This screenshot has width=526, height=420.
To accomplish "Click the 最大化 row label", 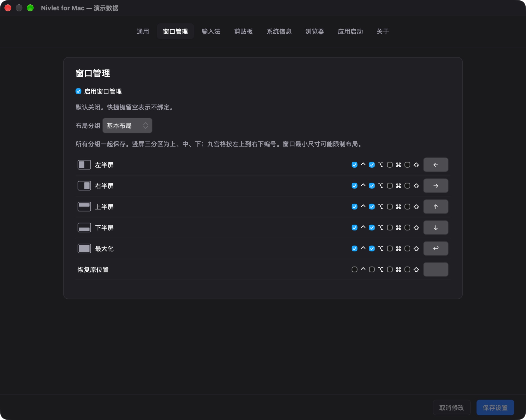I will pos(104,248).
